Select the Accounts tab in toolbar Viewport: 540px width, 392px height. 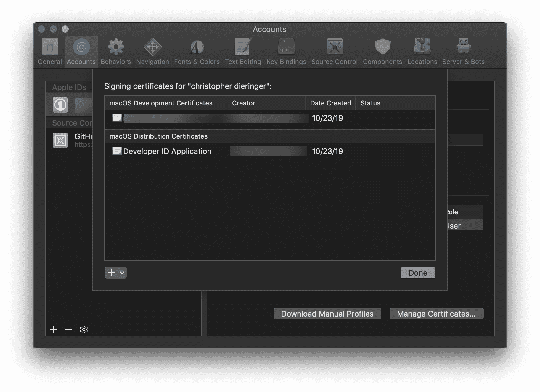pyautogui.click(x=81, y=52)
